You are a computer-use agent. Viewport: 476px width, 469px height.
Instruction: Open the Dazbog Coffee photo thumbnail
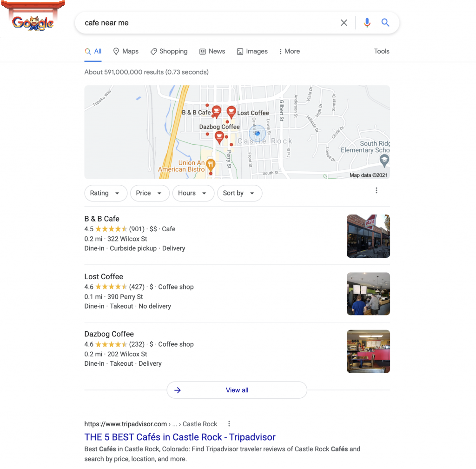368,351
